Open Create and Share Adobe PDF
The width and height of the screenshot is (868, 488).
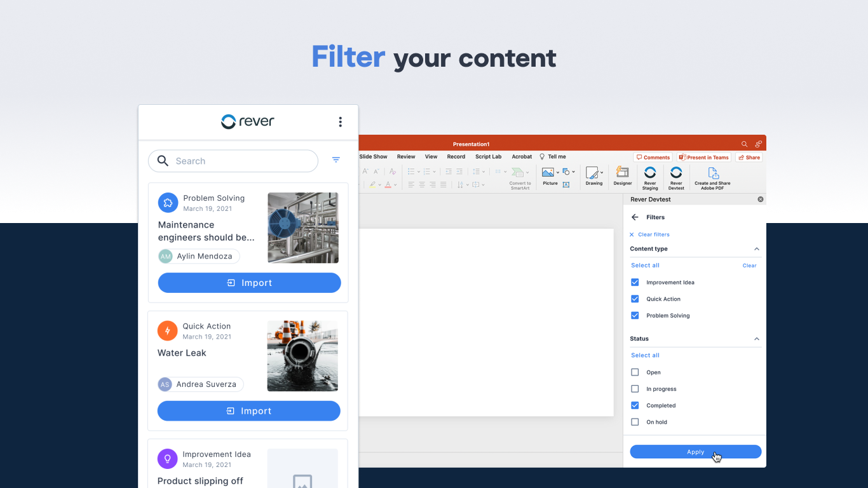click(712, 179)
